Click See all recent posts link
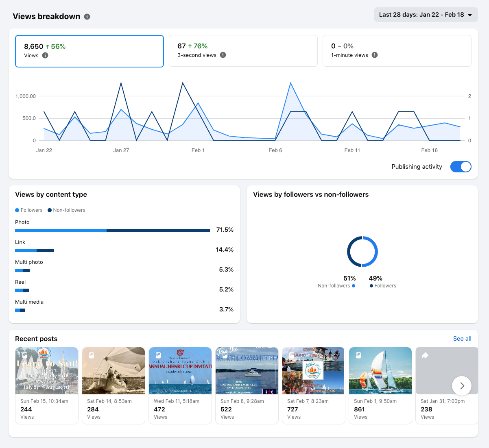Screen dimensions: 489x448 pyautogui.click(x=462, y=339)
